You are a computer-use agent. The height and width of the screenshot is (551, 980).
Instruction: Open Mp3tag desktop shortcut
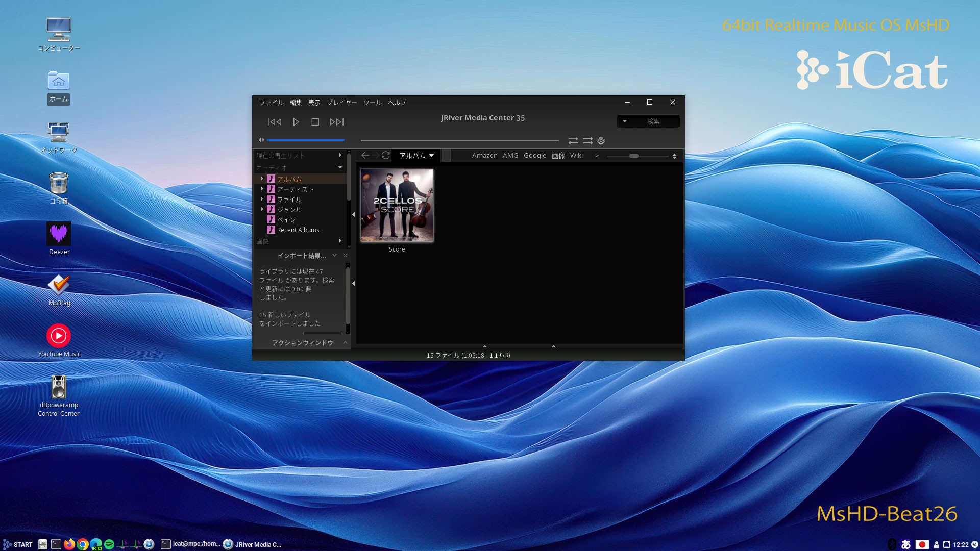59,290
